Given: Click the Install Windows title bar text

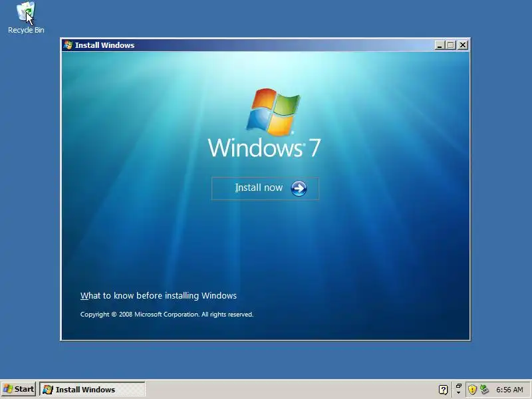Looking at the screenshot, I should click(104, 45).
